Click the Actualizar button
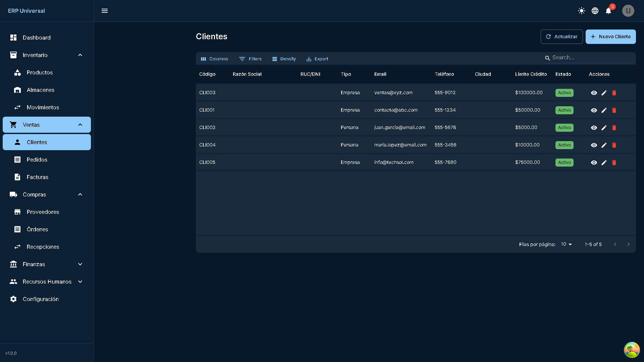This screenshot has width=644, height=362. click(x=561, y=37)
